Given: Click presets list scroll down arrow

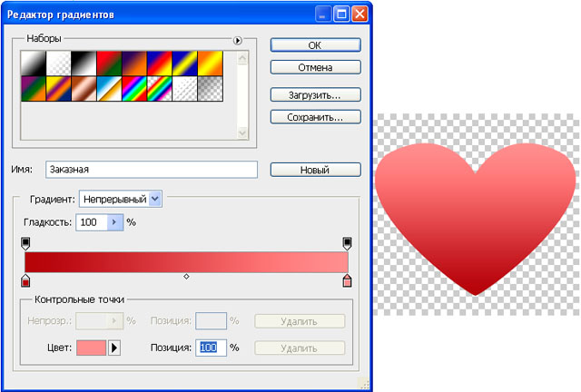Looking at the screenshot, I should (242, 132).
